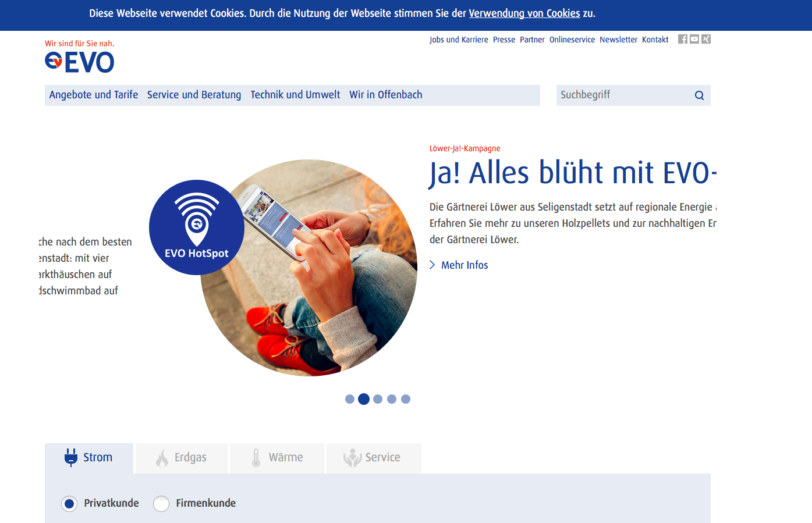Jump to fourth carousel slide dot

coord(392,399)
